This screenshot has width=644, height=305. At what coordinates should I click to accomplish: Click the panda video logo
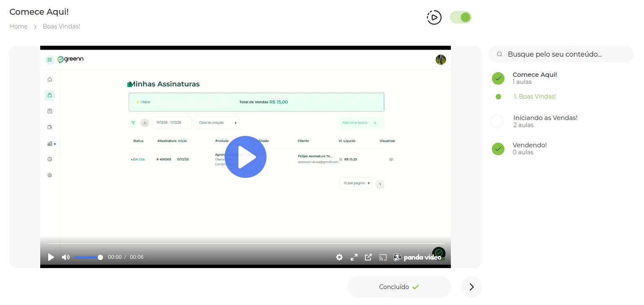coord(417,257)
